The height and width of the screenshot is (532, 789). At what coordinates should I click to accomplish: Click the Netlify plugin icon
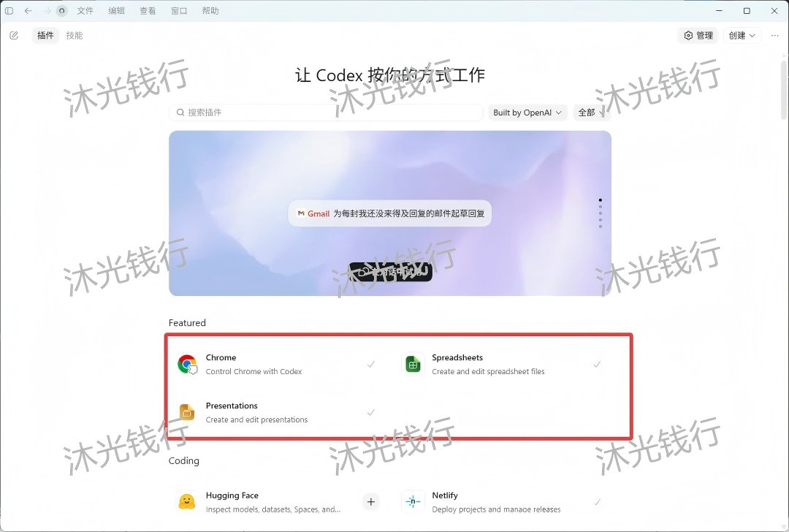[x=413, y=502]
